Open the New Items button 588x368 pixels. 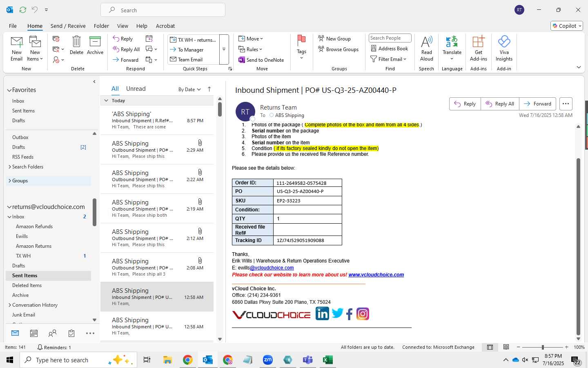point(35,48)
